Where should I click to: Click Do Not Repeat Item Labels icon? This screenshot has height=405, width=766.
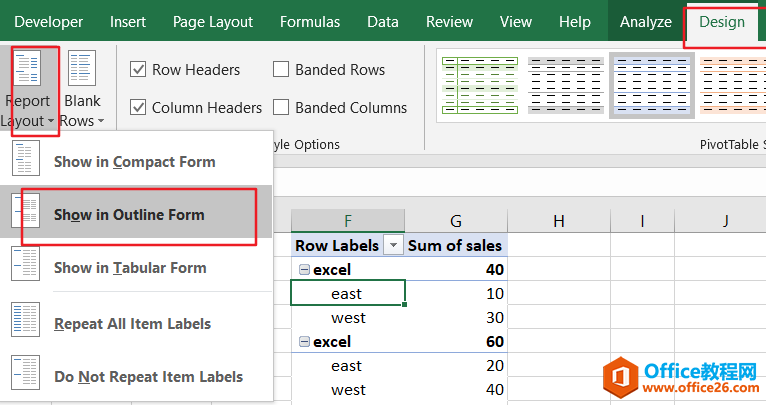tap(26, 377)
